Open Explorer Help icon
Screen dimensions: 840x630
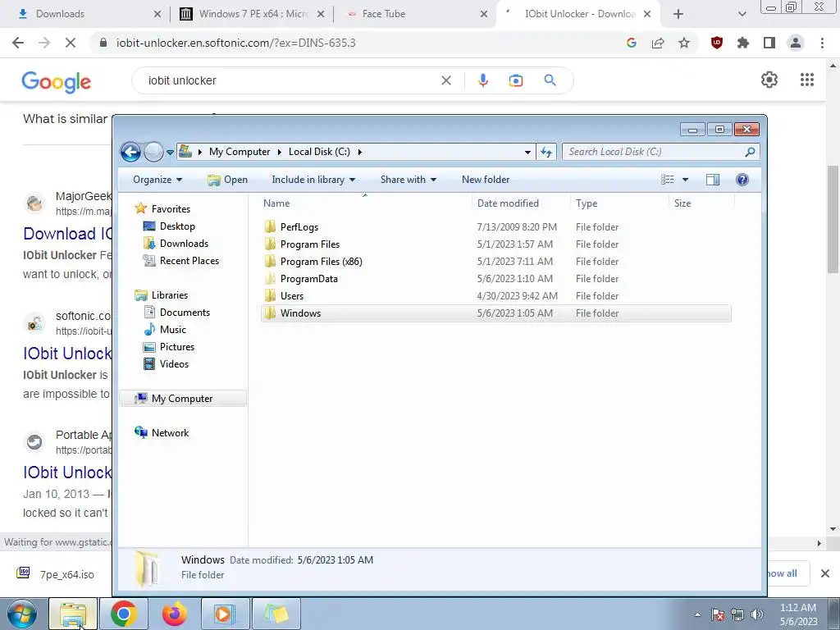[742, 180]
